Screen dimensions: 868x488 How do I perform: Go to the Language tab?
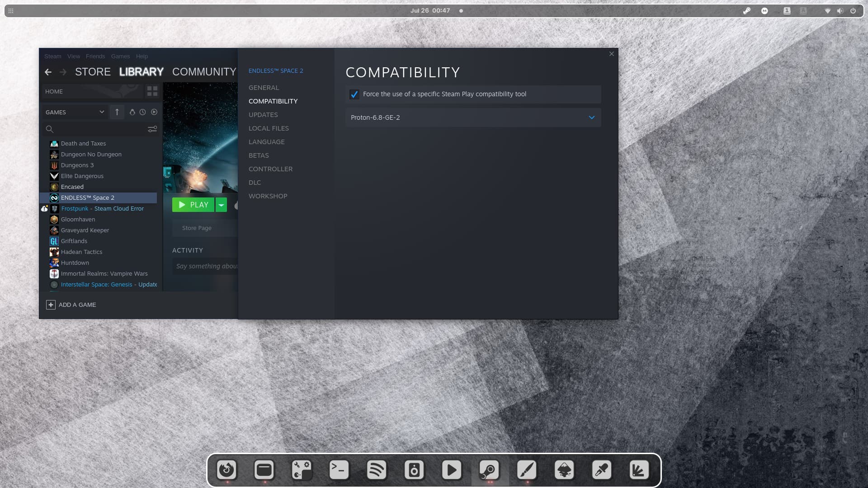coord(266,142)
